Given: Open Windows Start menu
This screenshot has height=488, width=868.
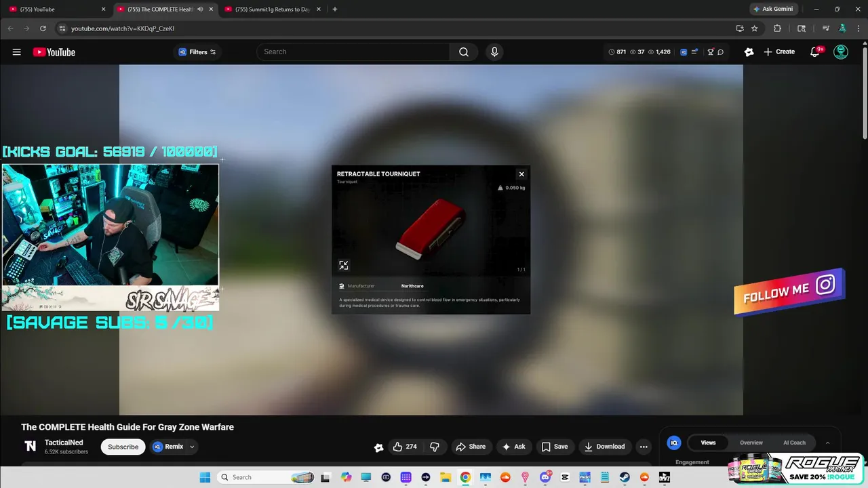Looking at the screenshot, I should [x=205, y=477].
